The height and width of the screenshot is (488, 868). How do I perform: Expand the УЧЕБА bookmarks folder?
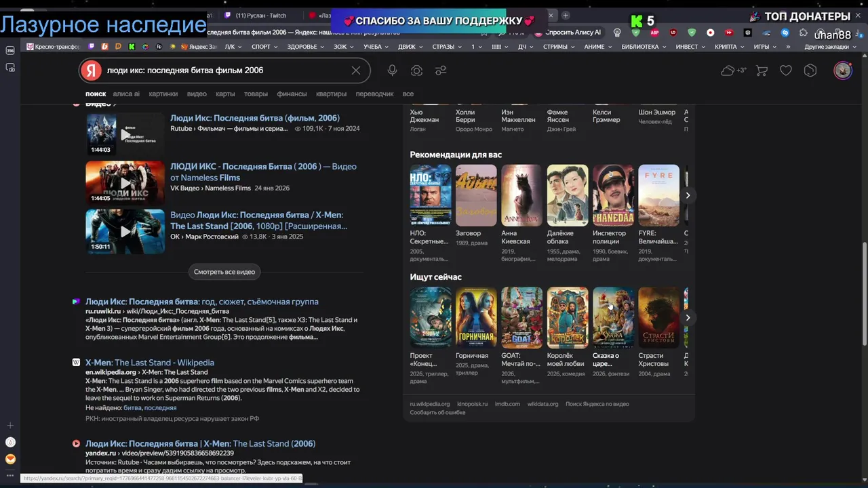pyautogui.click(x=376, y=47)
